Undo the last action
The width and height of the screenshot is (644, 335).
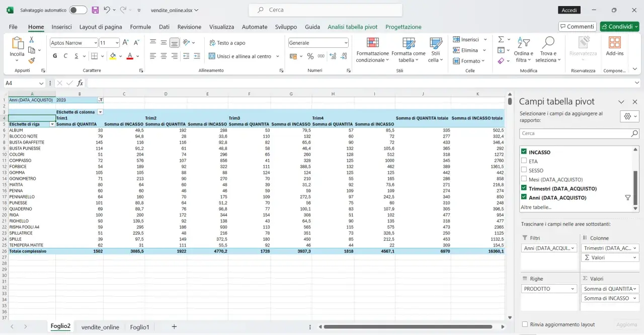point(107,10)
